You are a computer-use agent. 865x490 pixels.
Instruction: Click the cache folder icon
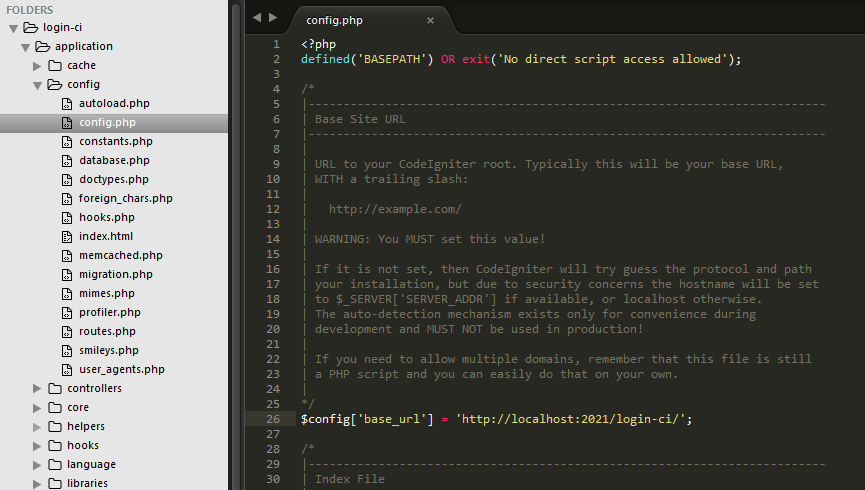coord(55,65)
